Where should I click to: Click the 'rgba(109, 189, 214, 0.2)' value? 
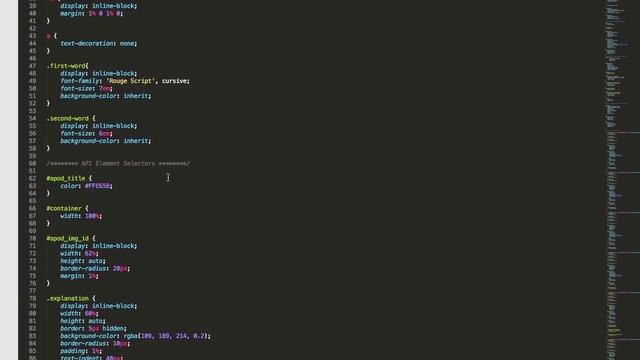coord(166,336)
